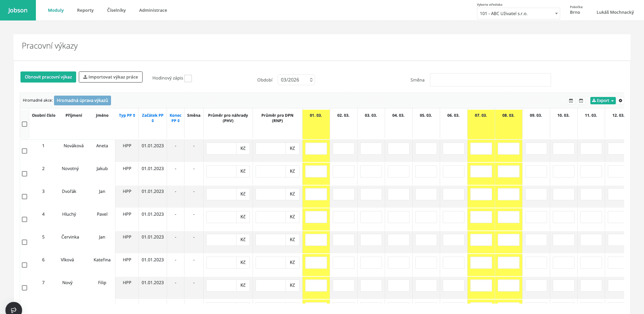Click the calendar plus icon
Image resolution: width=644 pixels, height=314 pixels.
(571, 101)
